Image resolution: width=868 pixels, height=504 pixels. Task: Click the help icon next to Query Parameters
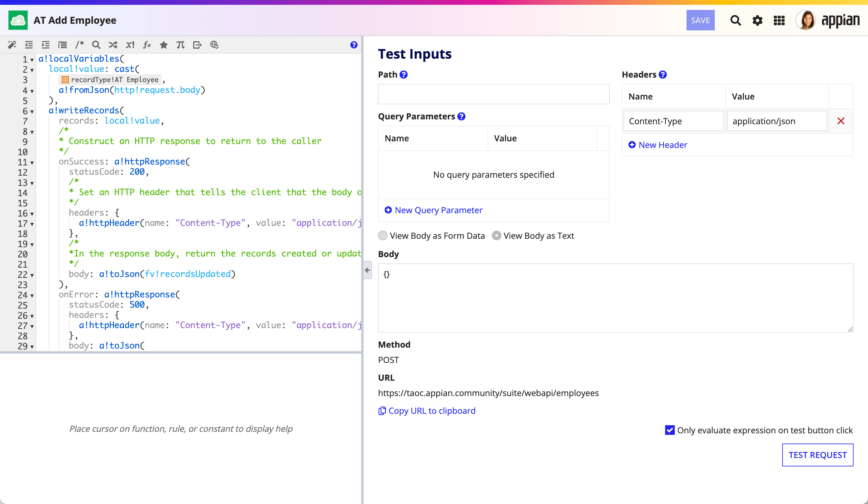(x=462, y=116)
